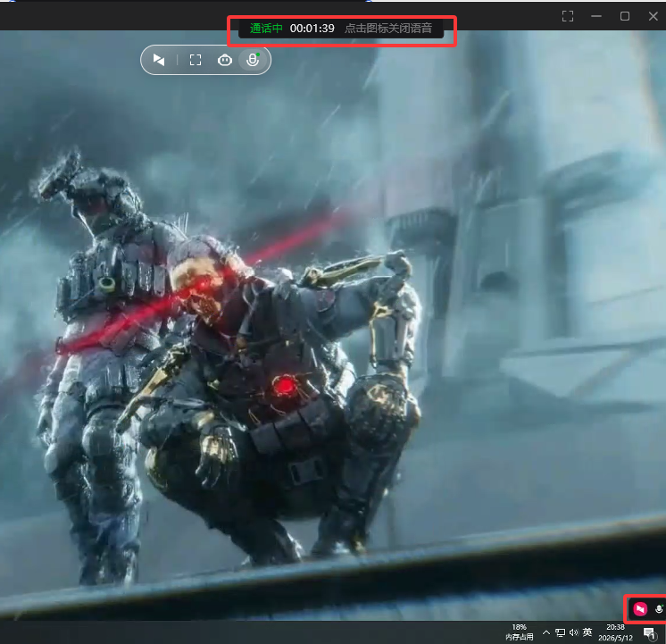Image resolution: width=666 pixels, height=644 pixels.
Task: Click the call timer 00:01:39
Action: pyautogui.click(x=312, y=29)
